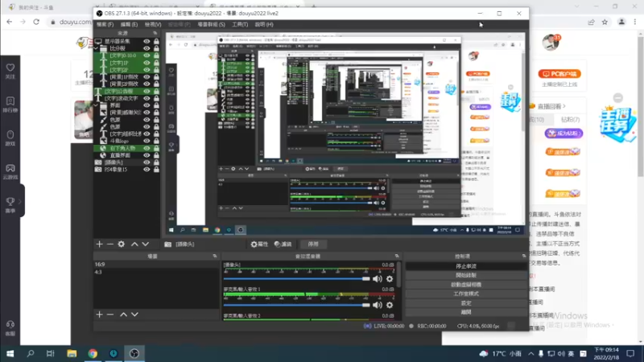Open OBS Studio taskbar icon
This screenshot has height=362, width=644.
(x=134, y=353)
